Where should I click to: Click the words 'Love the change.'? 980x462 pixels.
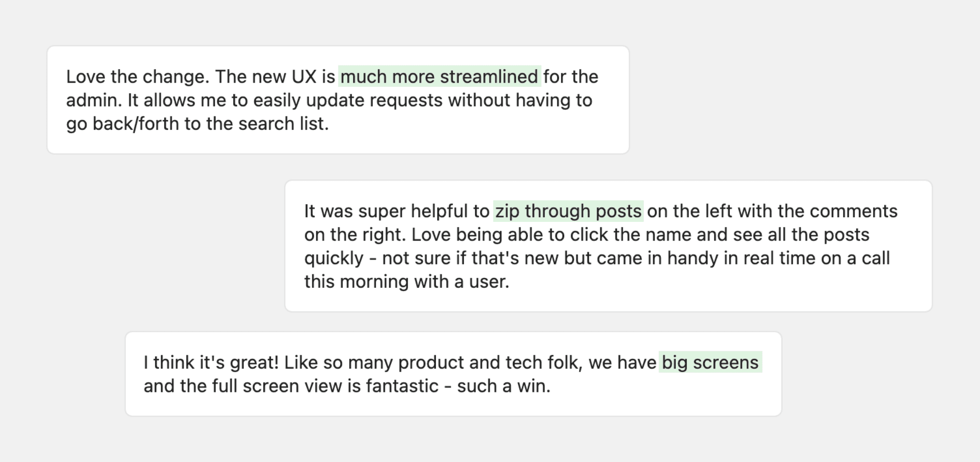(138, 77)
